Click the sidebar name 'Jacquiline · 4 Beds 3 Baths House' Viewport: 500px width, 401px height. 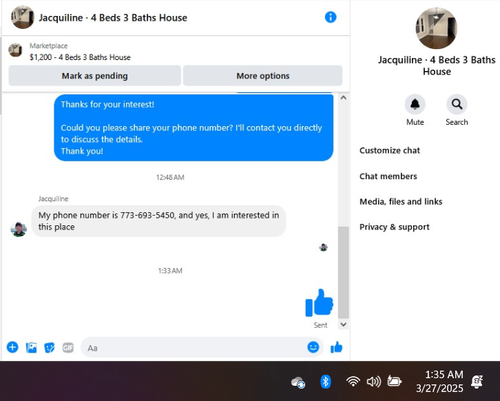437,66
